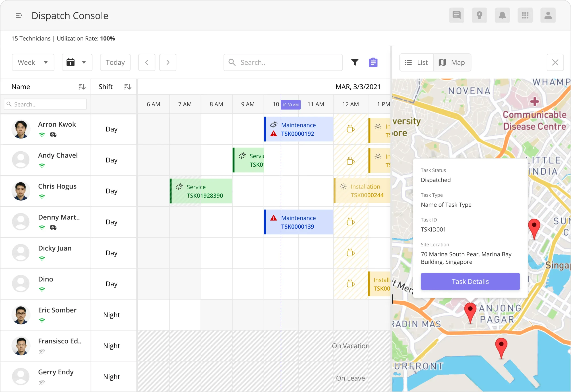Select Arron Kwok's avatar

pos(21,129)
